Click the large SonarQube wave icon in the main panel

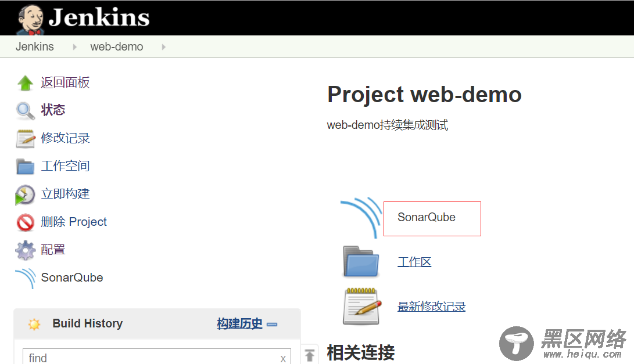361,218
